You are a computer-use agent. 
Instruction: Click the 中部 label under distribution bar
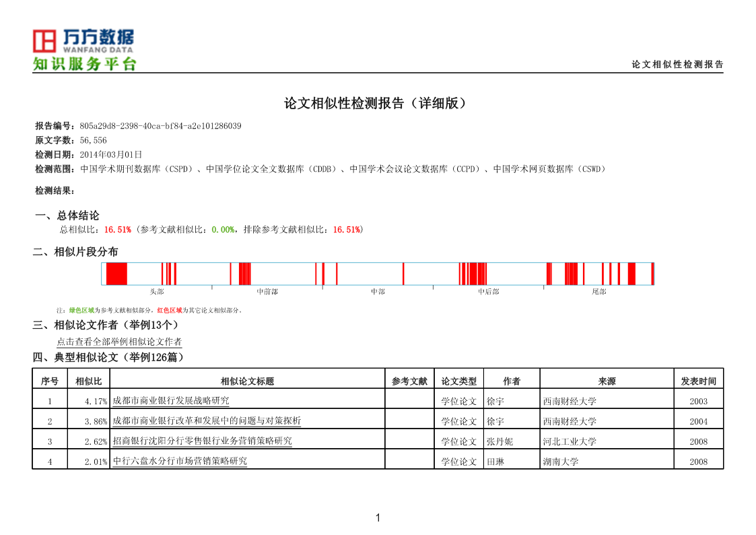(x=378, y=291)
